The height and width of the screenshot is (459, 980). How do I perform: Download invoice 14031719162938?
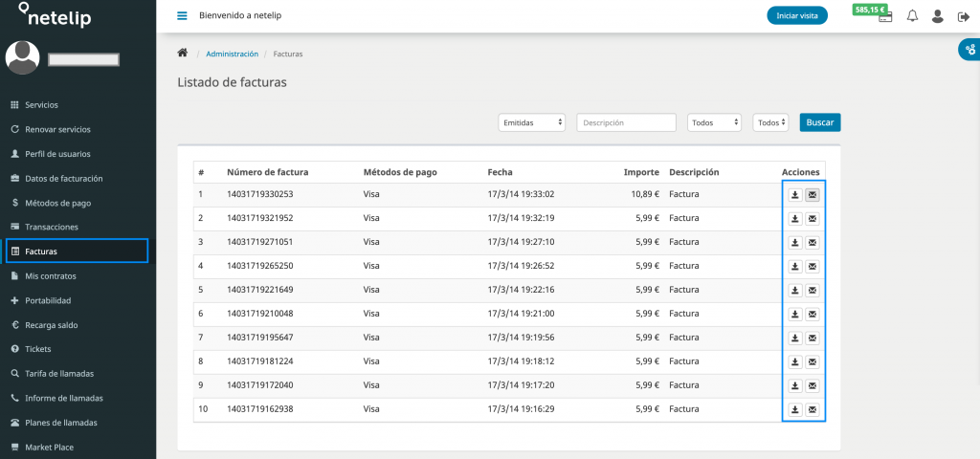tap(794, 410)
